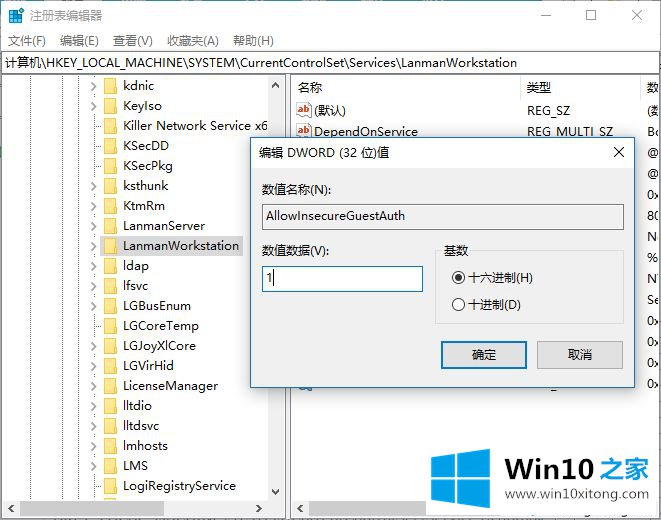Image resolution: width=661 pixels, height=520 pixels.
Task: Click the LGBusEnum folder icon
Action: (110, 306)
